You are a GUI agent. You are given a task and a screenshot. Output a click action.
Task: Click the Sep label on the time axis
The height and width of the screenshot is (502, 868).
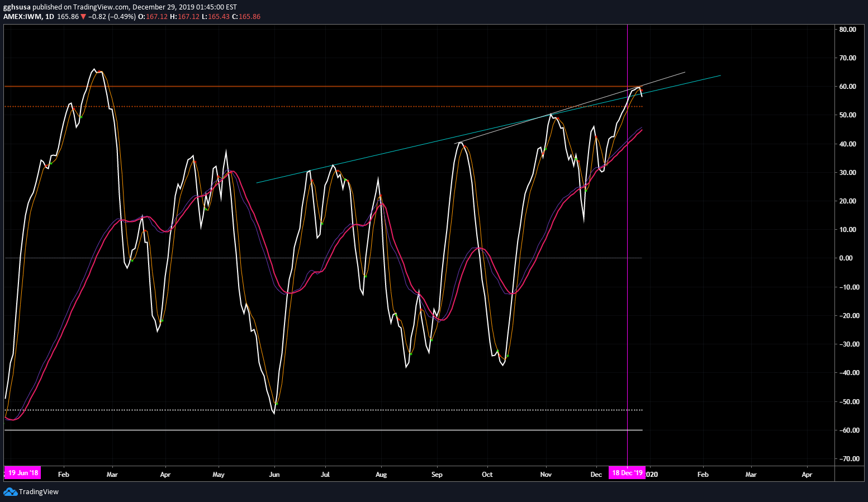click(x=437, y=475)
